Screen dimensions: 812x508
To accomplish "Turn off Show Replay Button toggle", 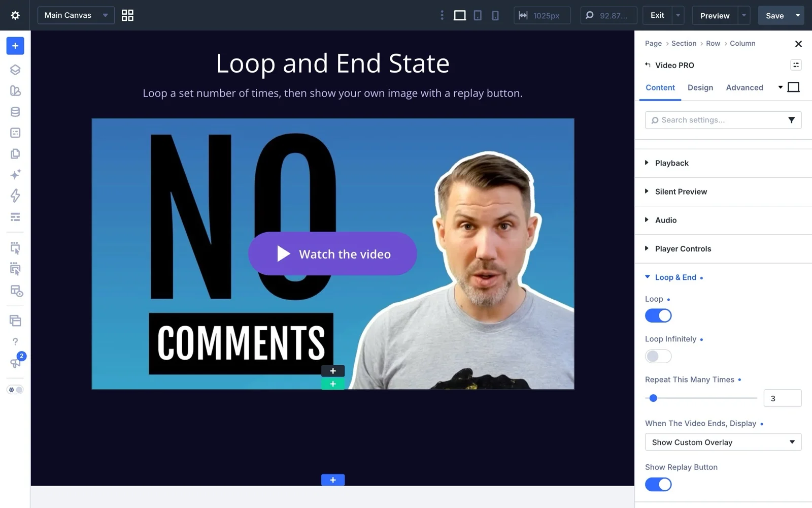I will click(658, 484).
